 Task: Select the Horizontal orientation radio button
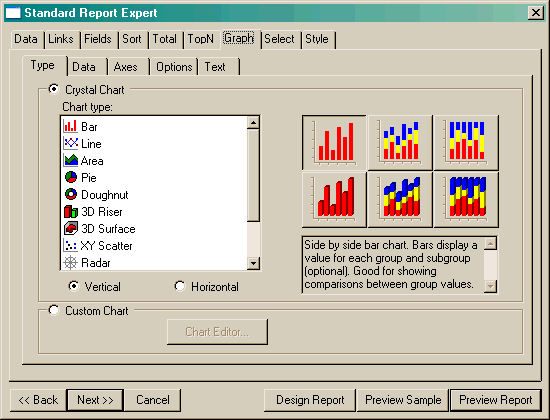pos(180,286)
